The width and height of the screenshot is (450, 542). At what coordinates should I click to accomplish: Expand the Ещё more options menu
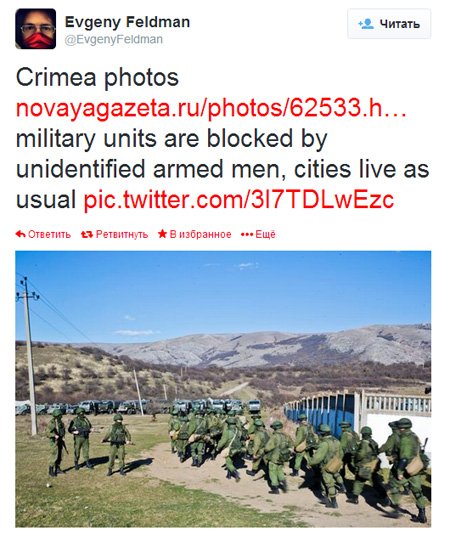click(265, 234)
